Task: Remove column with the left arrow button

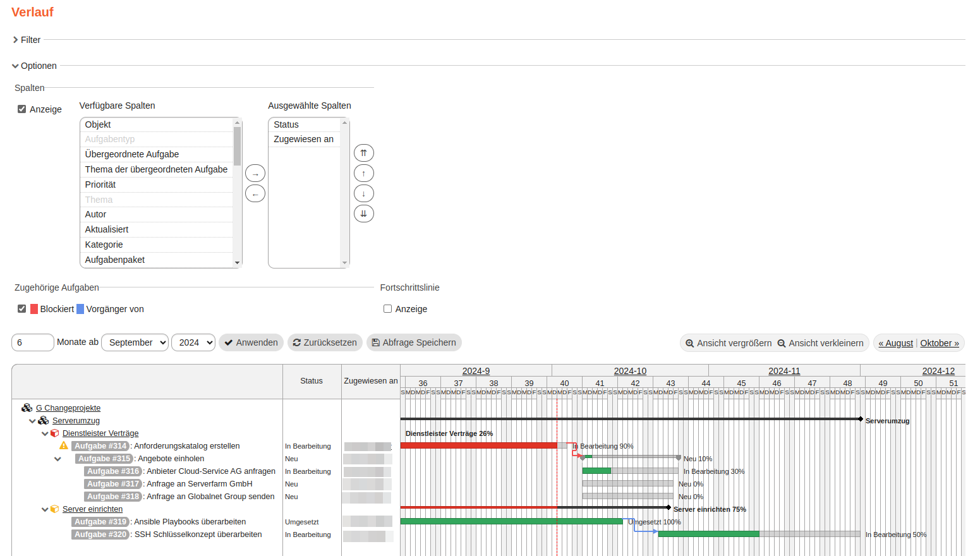Action: (x=255, y=194)
